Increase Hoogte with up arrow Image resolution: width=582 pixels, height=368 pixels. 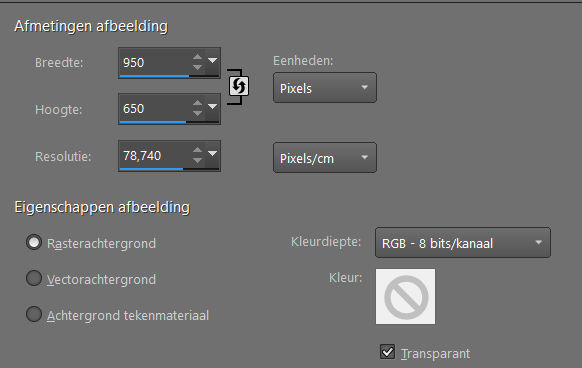coord(197,103)
